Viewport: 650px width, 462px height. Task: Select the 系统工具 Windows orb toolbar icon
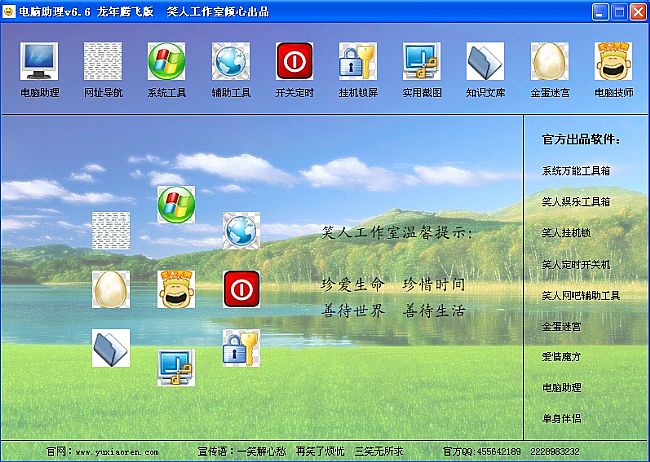click(167, 61)
